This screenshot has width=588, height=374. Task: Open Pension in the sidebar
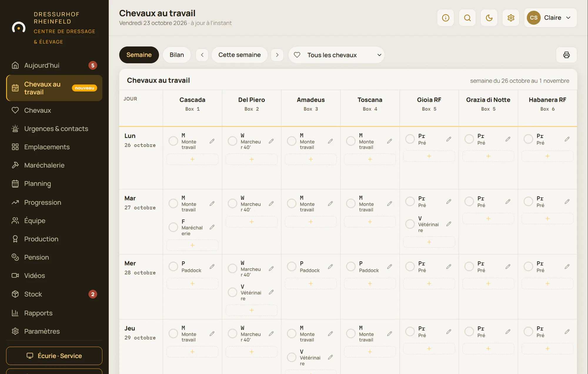(54, 257)
